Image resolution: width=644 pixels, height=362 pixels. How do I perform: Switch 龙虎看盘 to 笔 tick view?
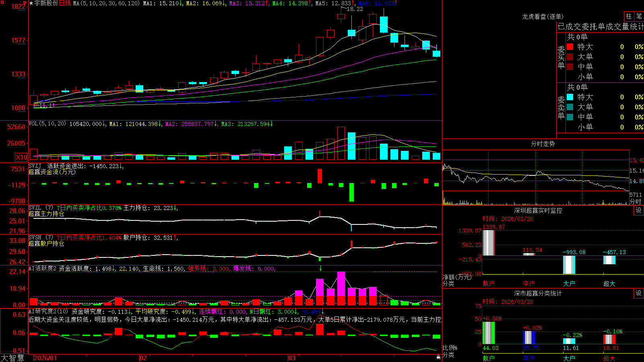coord(639,16)
